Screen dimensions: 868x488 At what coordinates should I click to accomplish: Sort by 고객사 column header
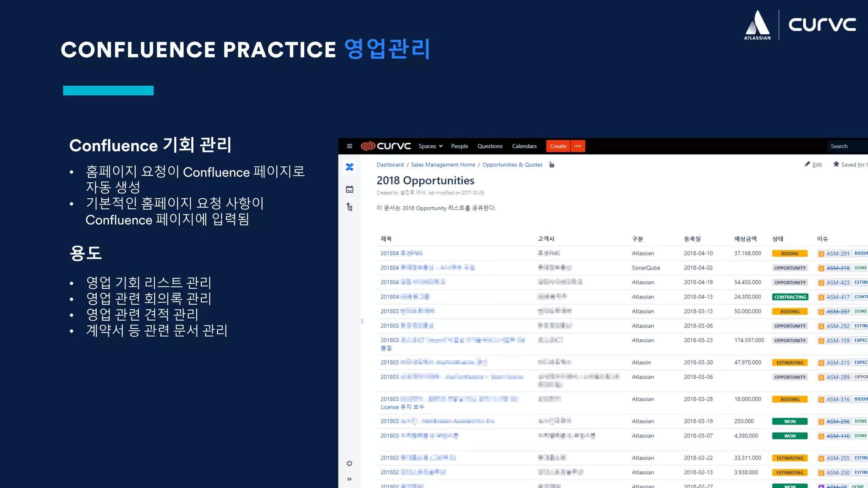tap(546, 239)
